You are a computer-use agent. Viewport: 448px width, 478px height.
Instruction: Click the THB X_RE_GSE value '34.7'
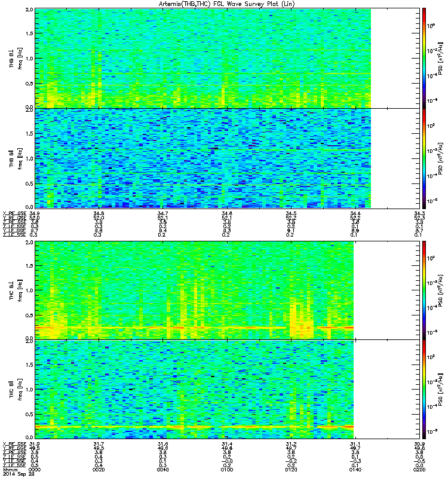(x=162, y=213)
